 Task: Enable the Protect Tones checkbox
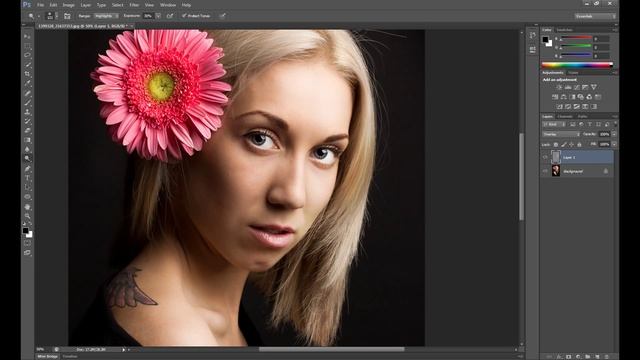(184, 16)
